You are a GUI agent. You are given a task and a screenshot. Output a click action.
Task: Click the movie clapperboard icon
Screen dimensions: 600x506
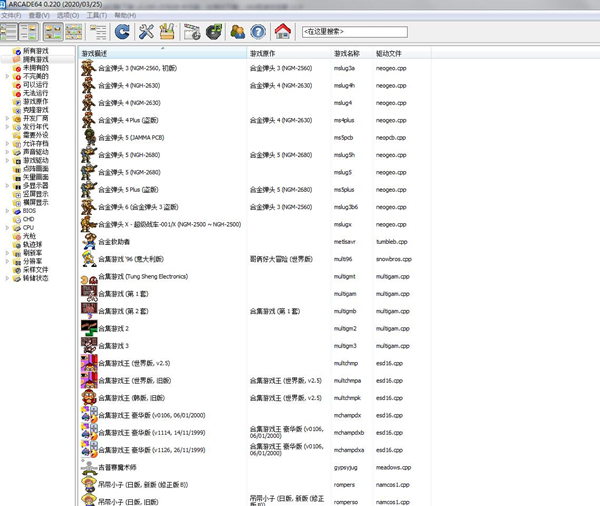point(192,32)
